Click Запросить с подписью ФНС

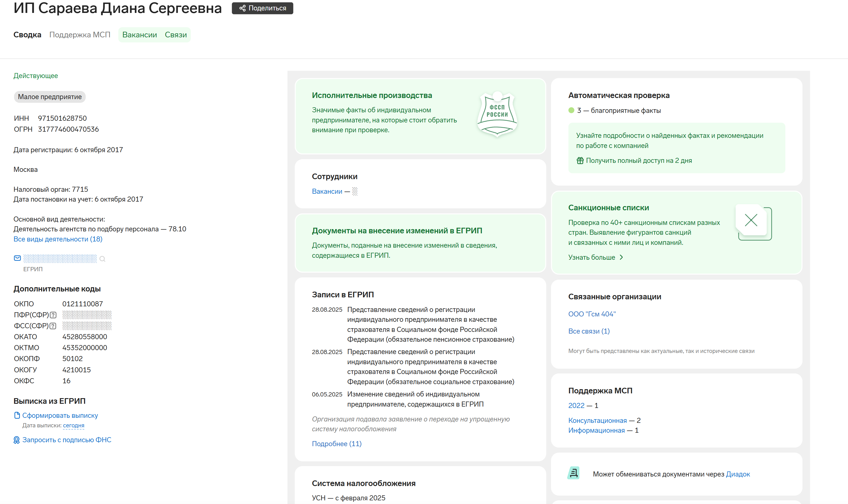click(x=67, y=440)
